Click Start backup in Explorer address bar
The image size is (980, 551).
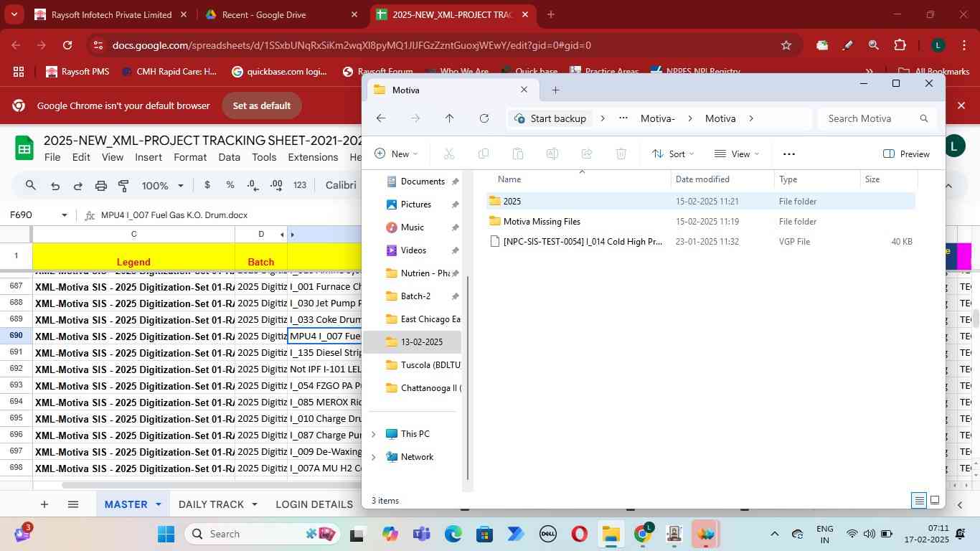551,118
